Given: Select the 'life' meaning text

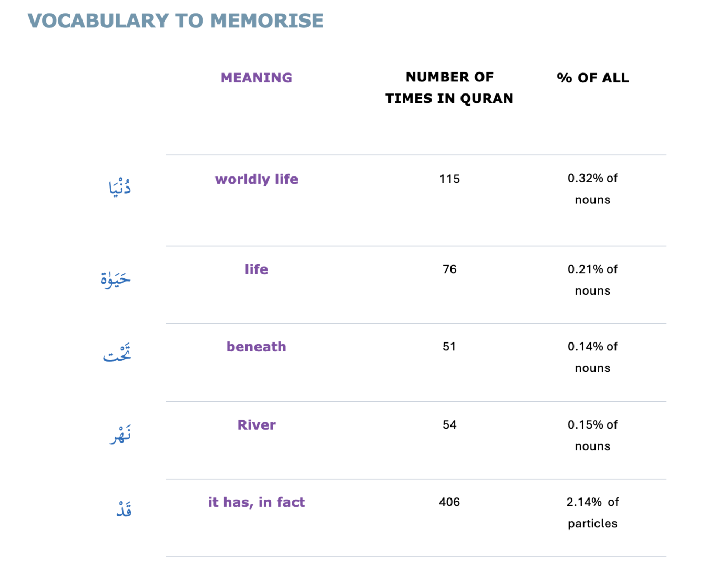Looking at the screenshot, I should click(257, 269).
